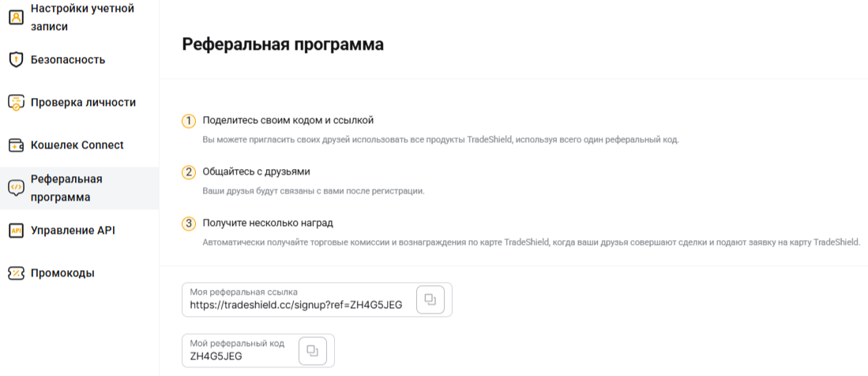Click the API icon in the sidebar
The height and width of the screenshot is (376, 868).
click(x=16, y=231)
